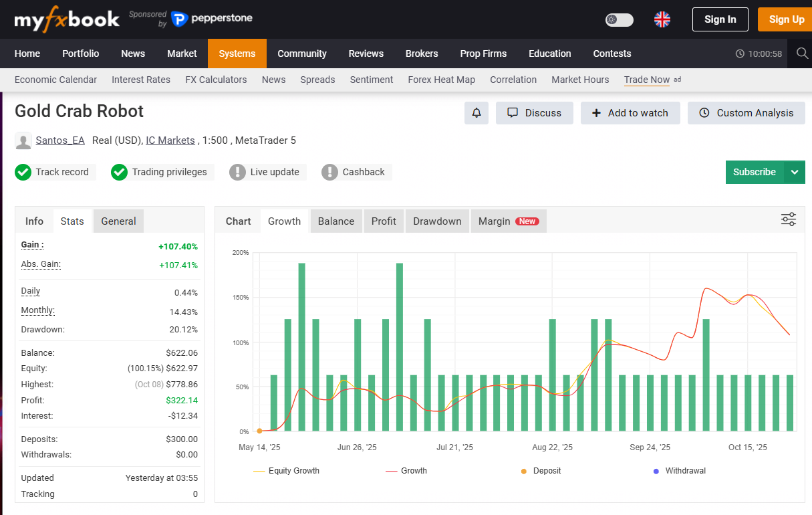Open the Brokers menu
Screen dimensions: 812x515
pos(422,54)
